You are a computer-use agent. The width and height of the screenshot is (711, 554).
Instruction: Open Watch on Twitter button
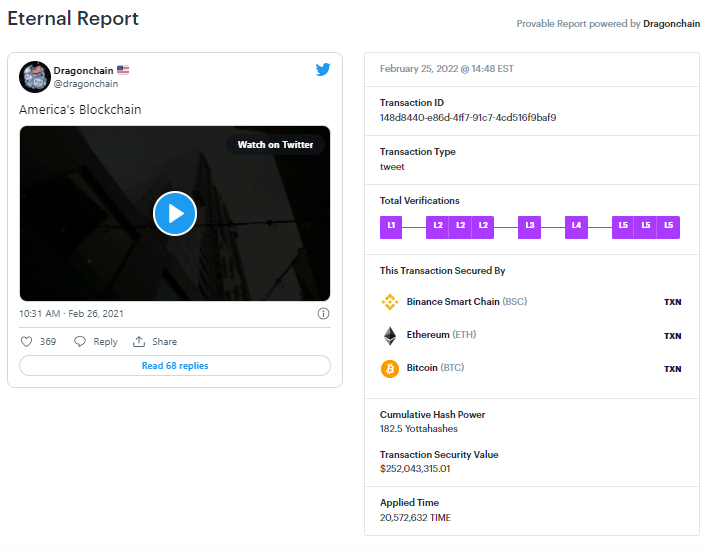coord(275,145)
